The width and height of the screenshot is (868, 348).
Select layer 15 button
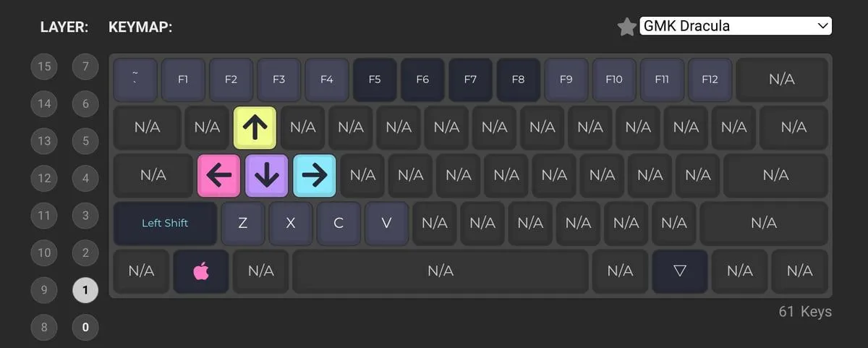pyautogui.click(x=44, y=67)
